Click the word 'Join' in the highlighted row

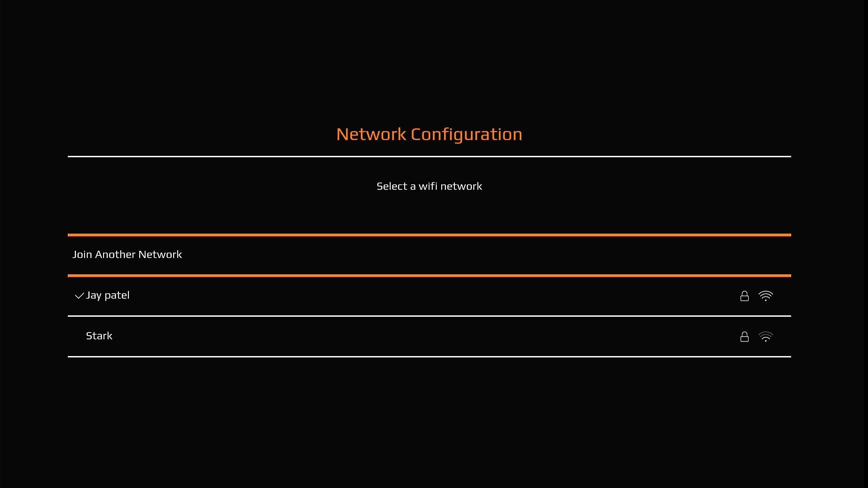(82, 255)
